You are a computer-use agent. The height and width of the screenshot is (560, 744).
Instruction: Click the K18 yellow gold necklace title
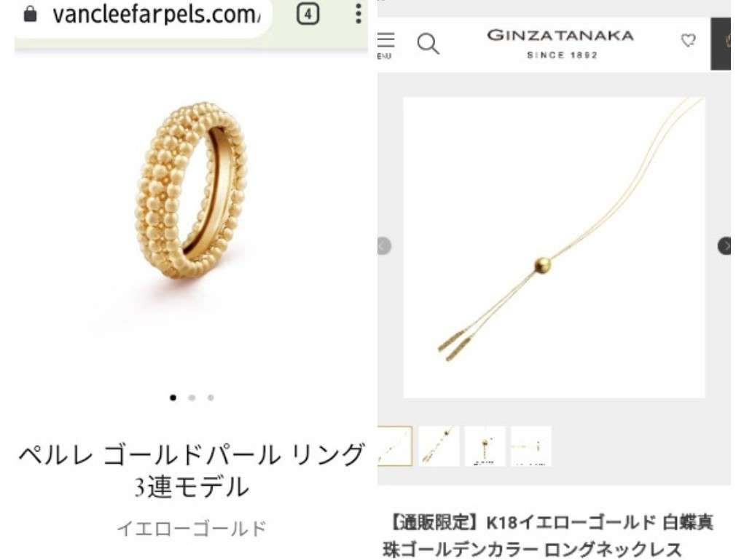[x=549, y=536]
